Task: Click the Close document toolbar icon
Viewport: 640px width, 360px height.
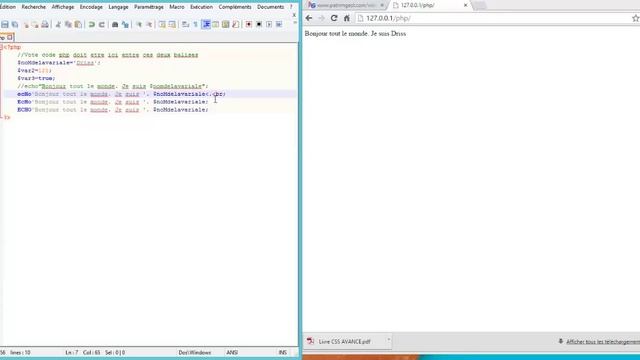Action: point(26,24)
